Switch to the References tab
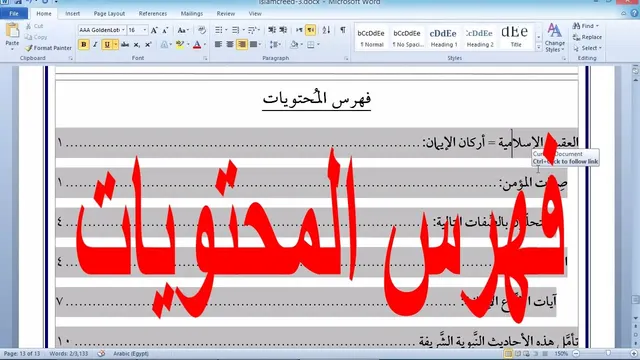 [153, 13]
